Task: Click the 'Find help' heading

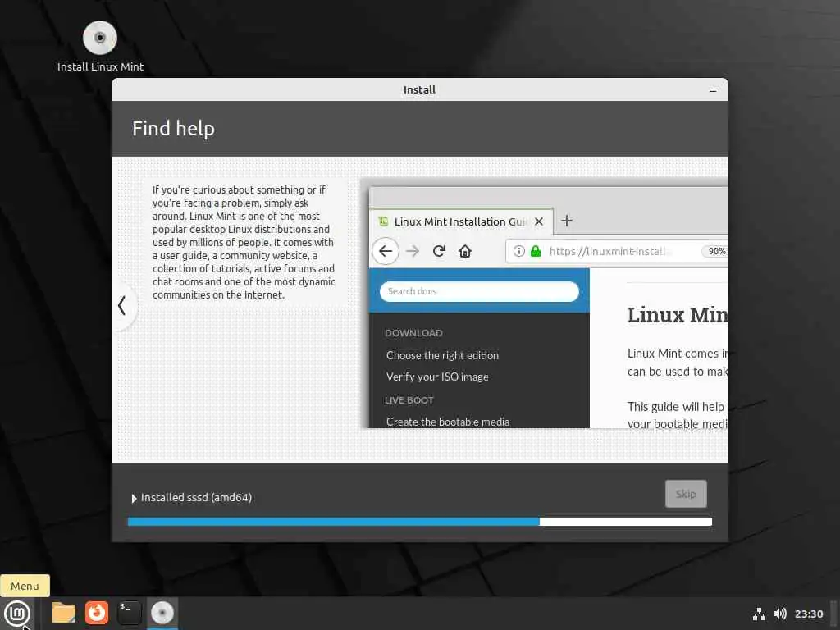Action: click(x=174, y=129)
